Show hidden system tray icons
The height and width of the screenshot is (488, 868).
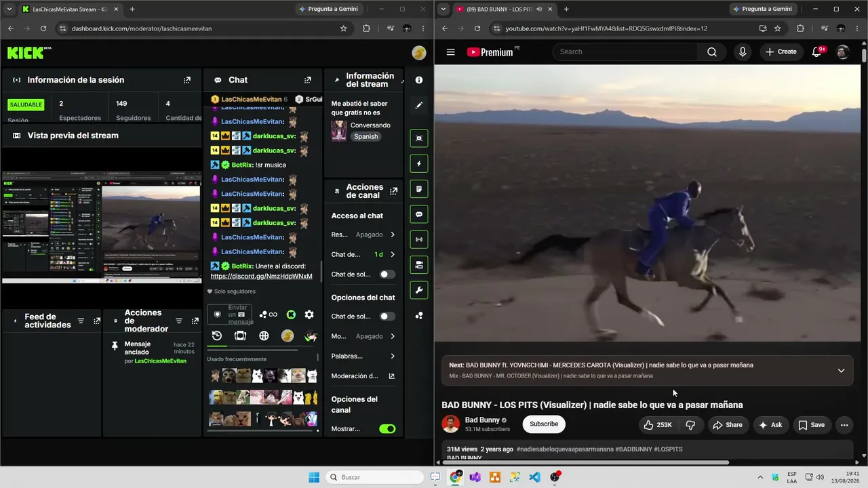(x=759, y=477)
